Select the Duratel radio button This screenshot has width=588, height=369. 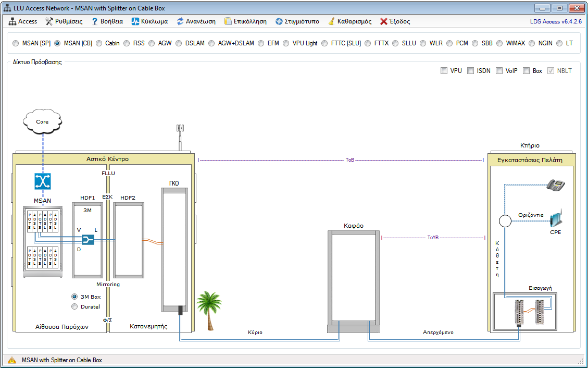[74, 306]
